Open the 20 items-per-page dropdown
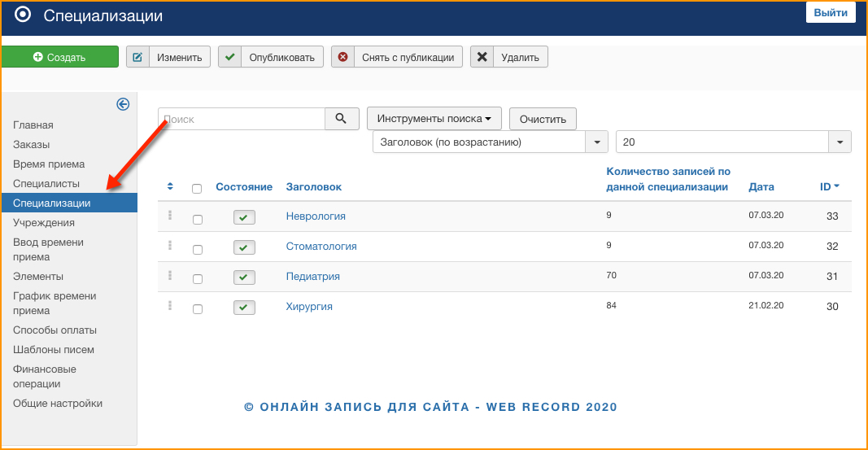This screenshot has height=450, width=868. coord(734,142)
